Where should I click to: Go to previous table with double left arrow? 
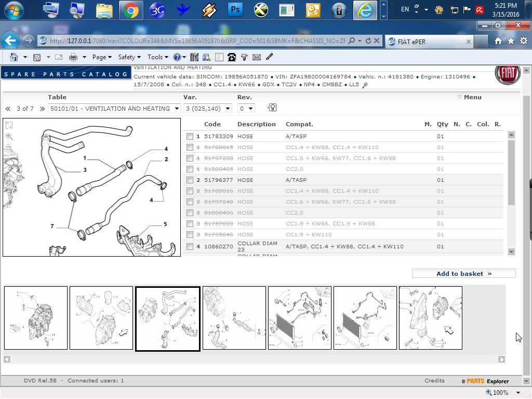8,109
